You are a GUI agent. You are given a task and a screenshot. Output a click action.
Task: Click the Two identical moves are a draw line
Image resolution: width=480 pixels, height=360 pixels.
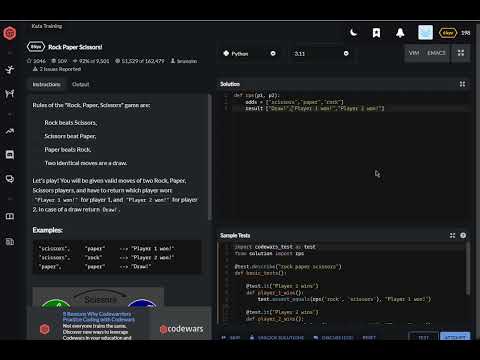[x=86, y=163]
